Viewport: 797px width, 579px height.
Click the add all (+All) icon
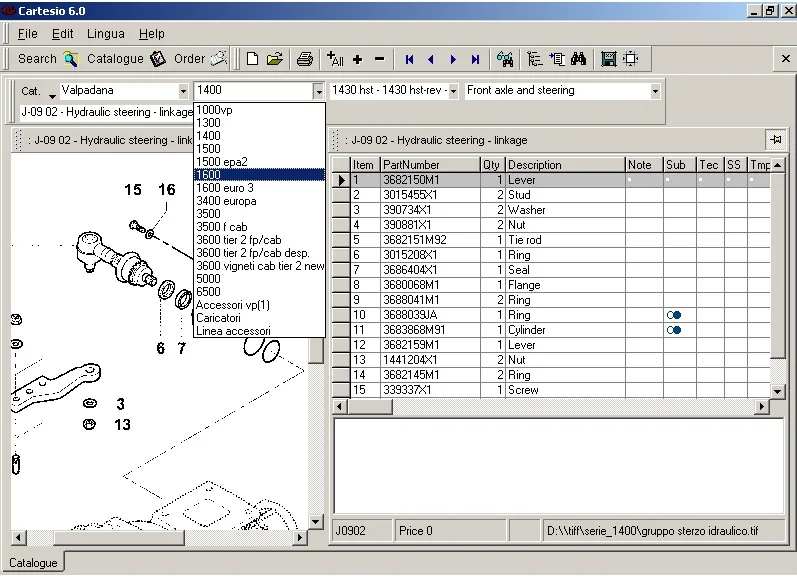[x=334, y=59]
